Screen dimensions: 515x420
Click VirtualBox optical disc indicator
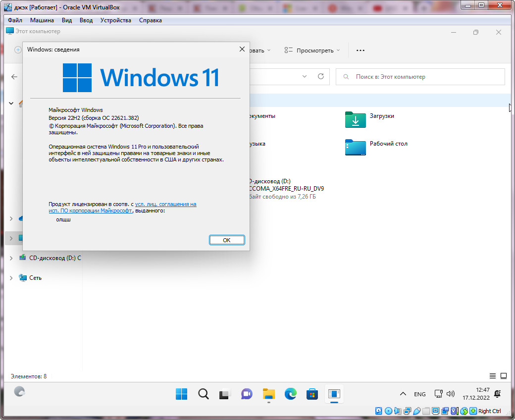388,411
